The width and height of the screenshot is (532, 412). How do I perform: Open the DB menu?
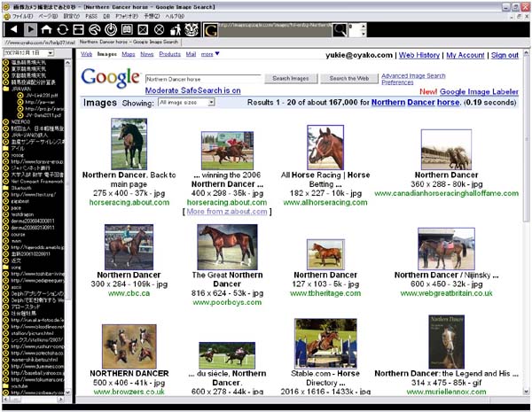tap(106, 16)
